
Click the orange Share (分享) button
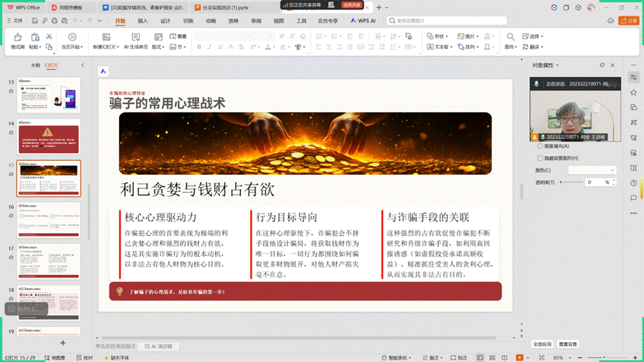tap(629, 20)
